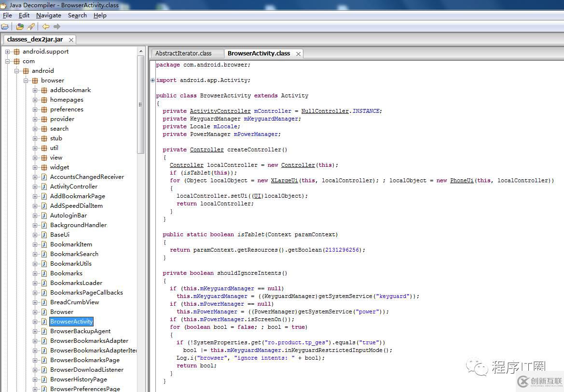The width and height of the screenshot is (564, 392).
Task: Close the classes_dex2jar.jar tab
Action: click(x=71, y=40)
